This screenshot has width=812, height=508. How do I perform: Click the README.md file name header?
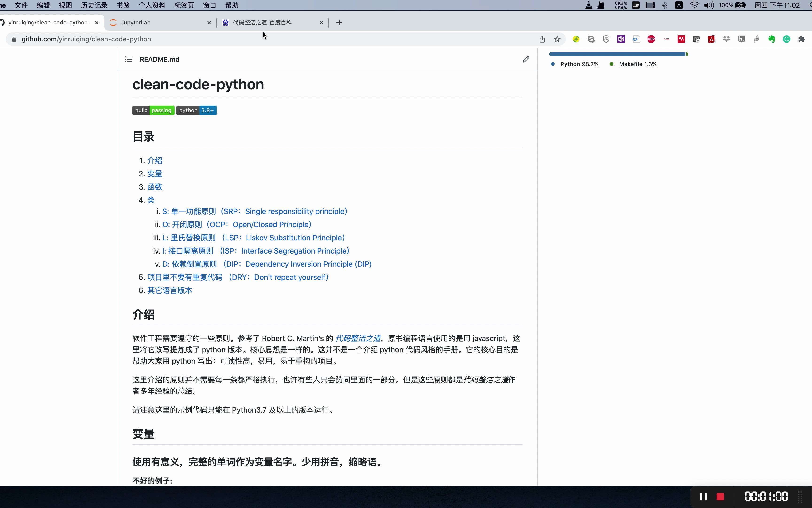click(159, 60)
